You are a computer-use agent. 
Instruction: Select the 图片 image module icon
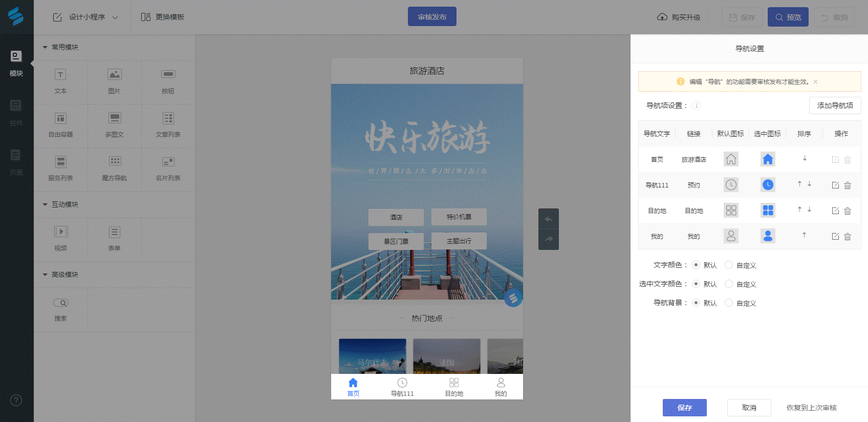pos(114,75)
